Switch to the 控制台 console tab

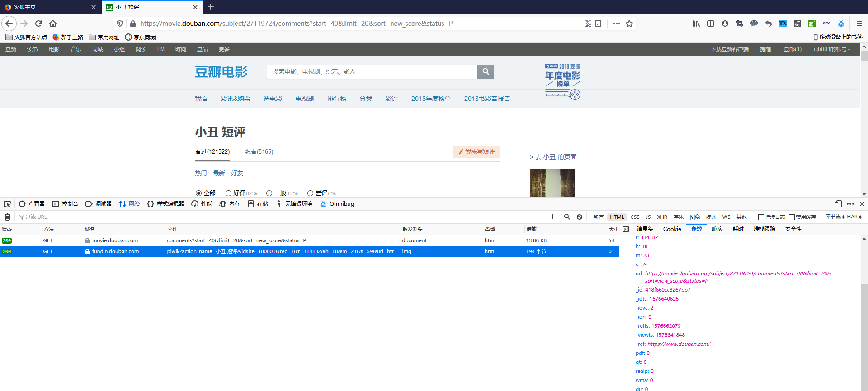point(65,204)
